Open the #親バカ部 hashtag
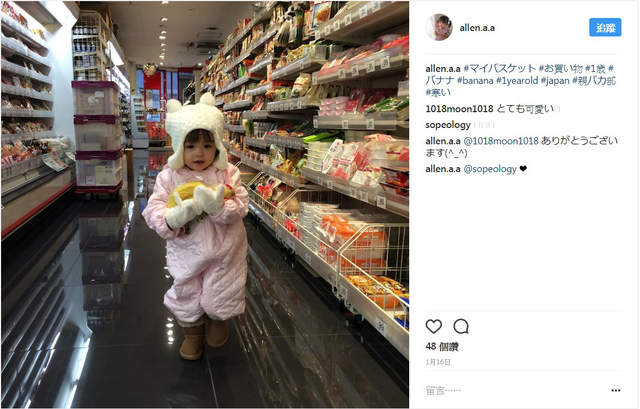 pos(593,80)
